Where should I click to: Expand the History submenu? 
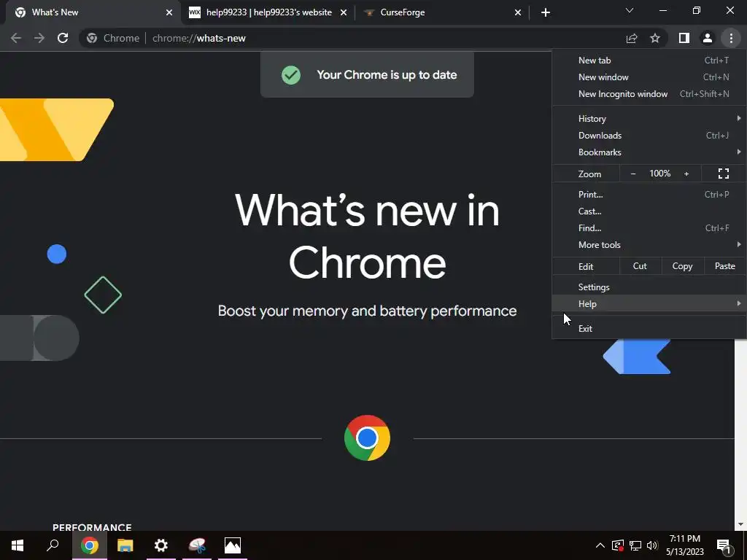[649, 119]
